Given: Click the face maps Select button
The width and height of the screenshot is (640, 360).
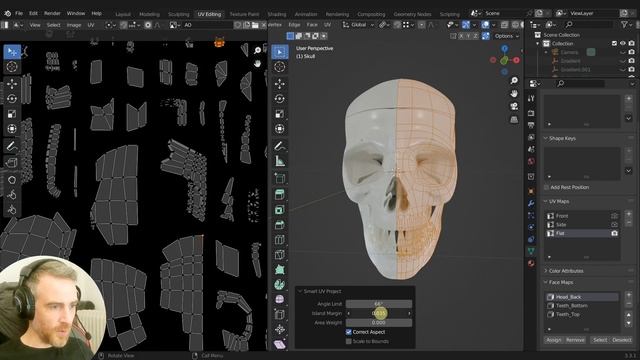Looking at the screenshot, I should [600, 340].
